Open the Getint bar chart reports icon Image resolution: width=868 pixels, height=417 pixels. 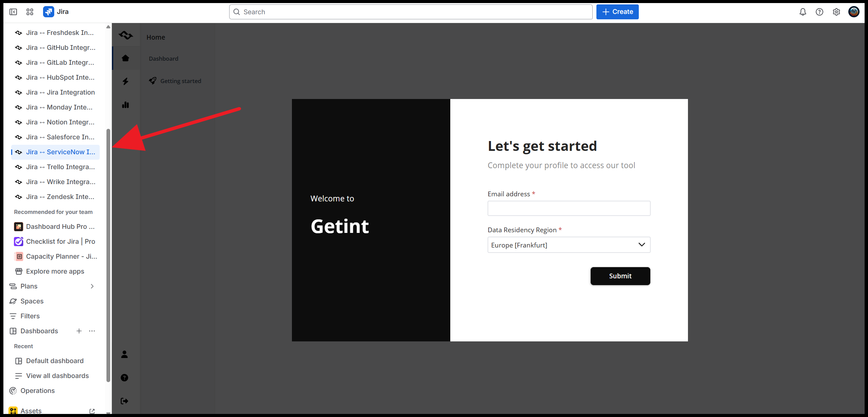[x=125, y=105]
